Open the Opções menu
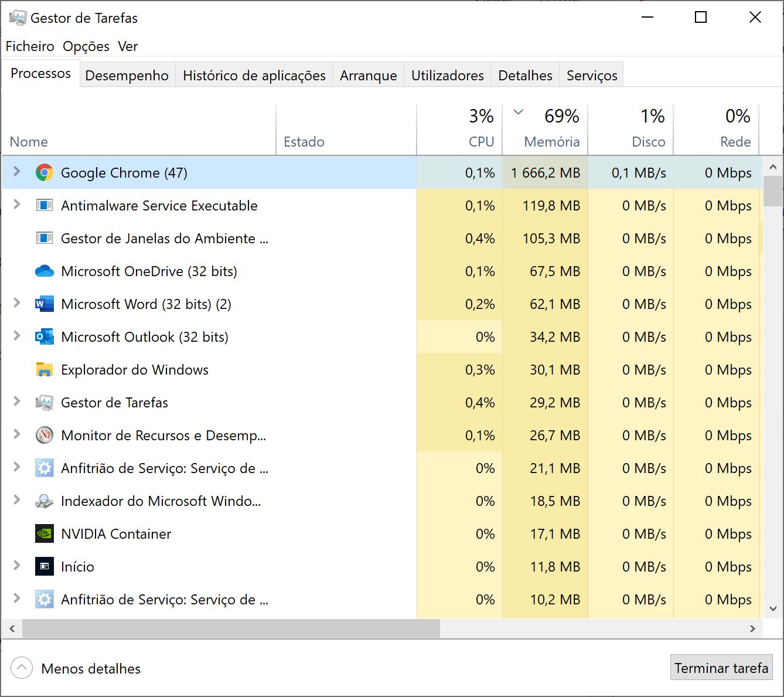784x697 pixels. point(86,46)
